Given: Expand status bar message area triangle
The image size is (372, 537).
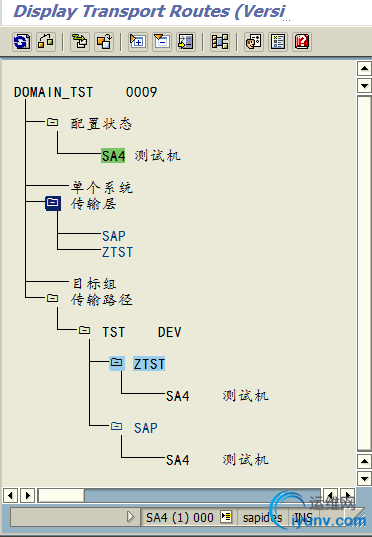Looking at the screenshot, I should 130,516.
